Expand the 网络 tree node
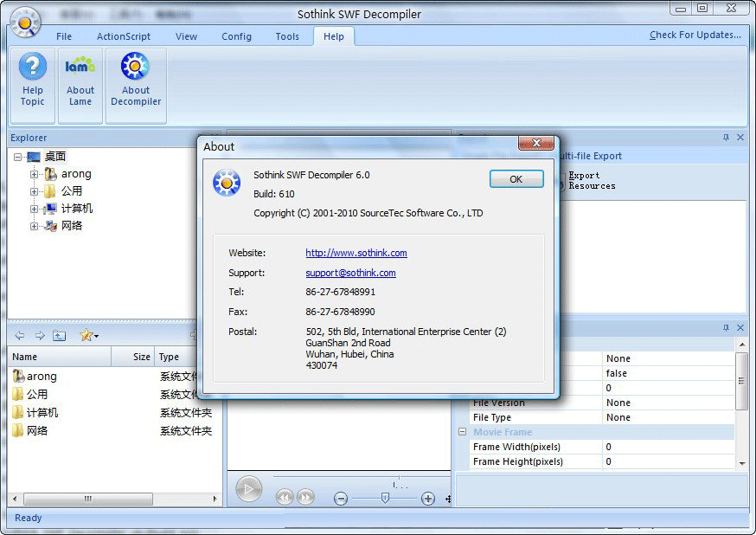This screenshot has width=756, height=535. click(34, 225)
